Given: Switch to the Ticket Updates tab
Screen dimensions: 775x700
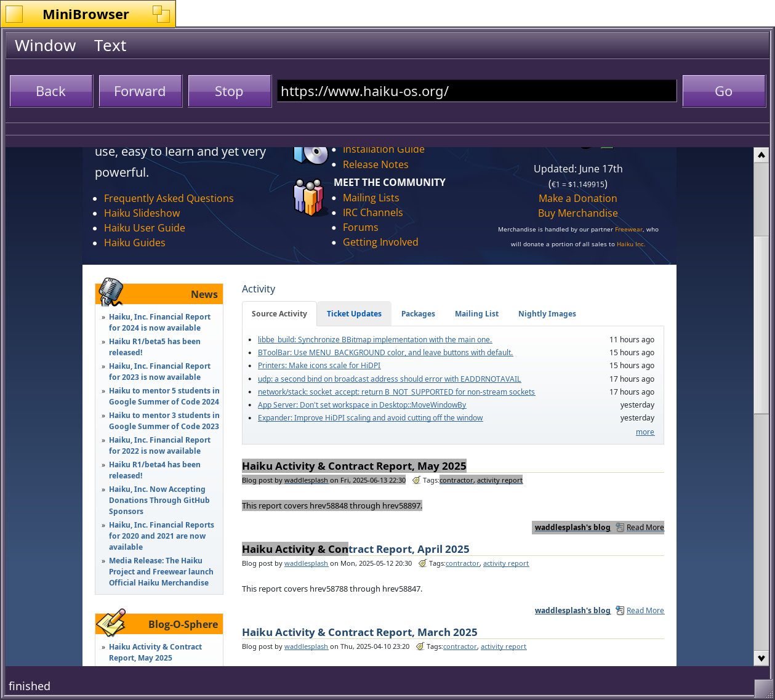Looking at the screenshot, I should (354, 313).
